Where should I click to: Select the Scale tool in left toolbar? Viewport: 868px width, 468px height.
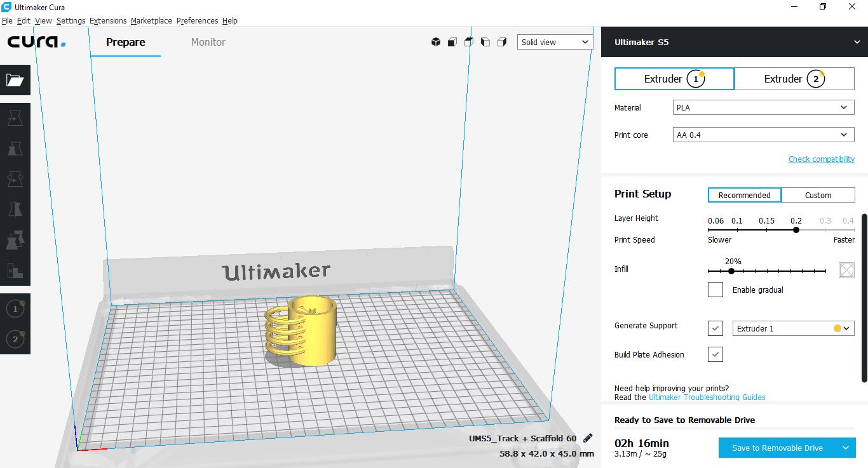point(15,149)
